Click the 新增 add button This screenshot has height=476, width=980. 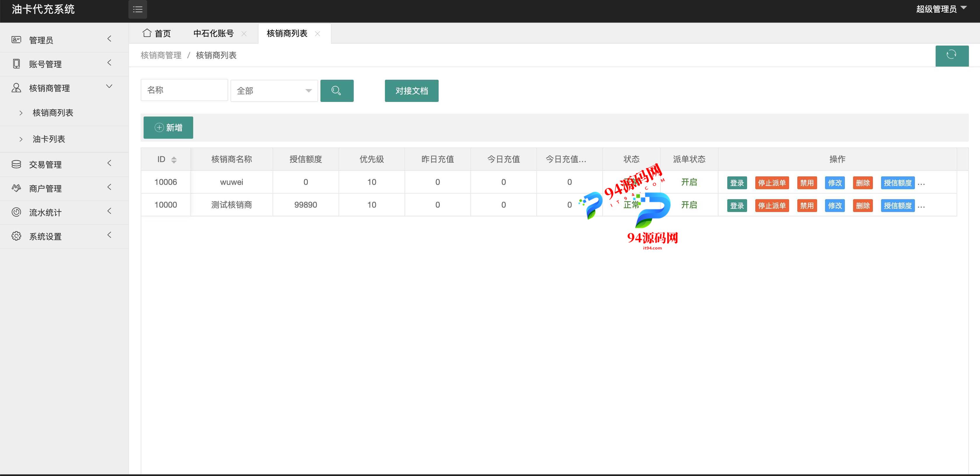[168, 128]
